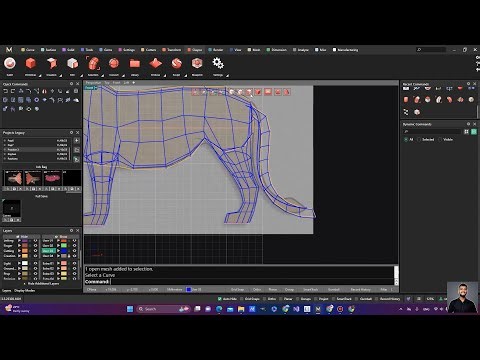The height and width of the screenshot is (360, 480).
Task: Toggle visibility of purple-swatch layer
Action: click(x=35, y=241)
